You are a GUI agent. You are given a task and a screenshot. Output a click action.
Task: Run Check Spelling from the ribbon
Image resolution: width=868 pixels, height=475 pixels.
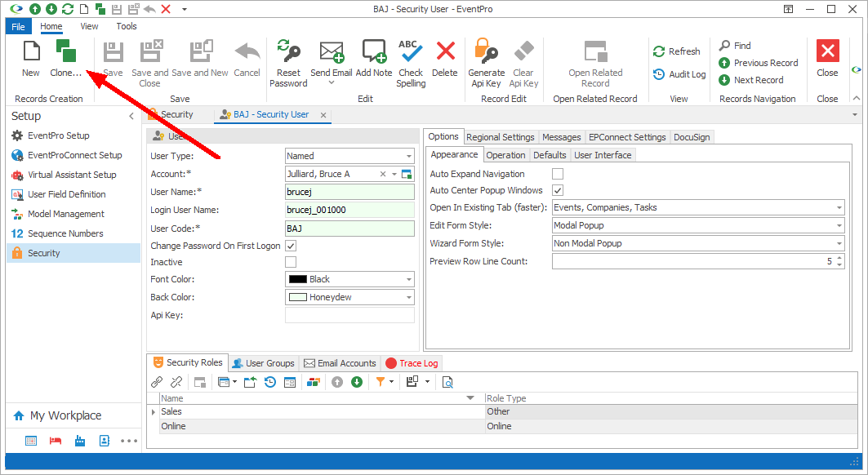coord(411,63)
